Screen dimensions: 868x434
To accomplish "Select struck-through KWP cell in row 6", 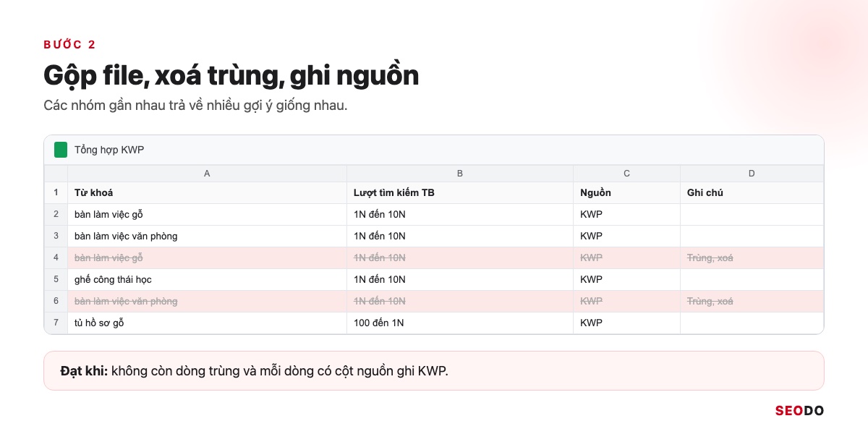I will [627, 302].
